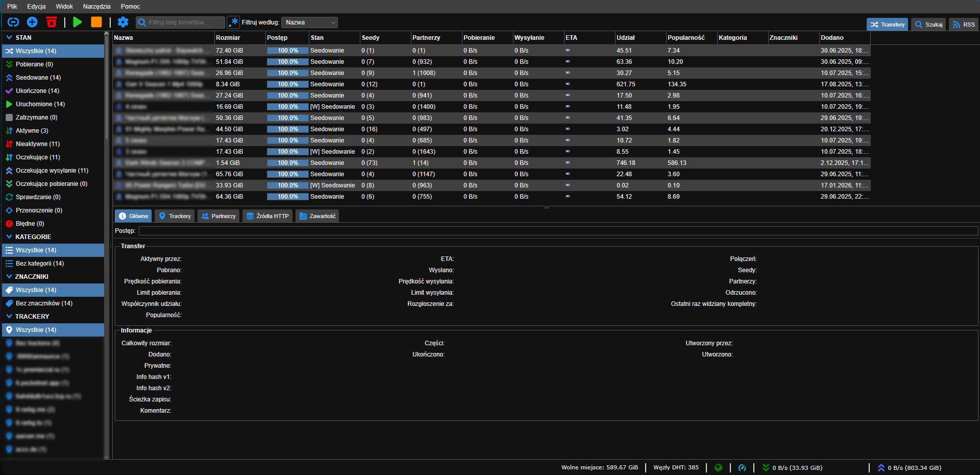Open the RSS reader view
The image size is (980, 475).
point(963,25)
